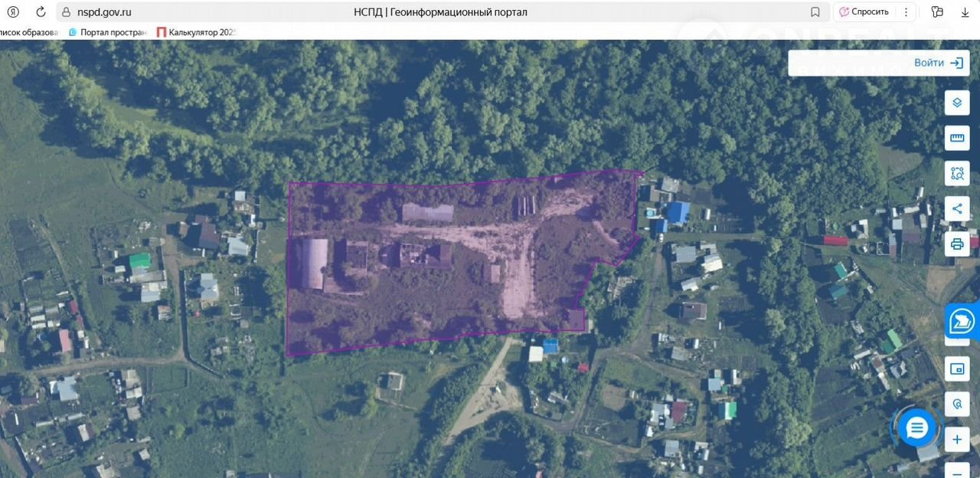Zoom in with the plus button
The image size is (980, 478).
point(957,440)
